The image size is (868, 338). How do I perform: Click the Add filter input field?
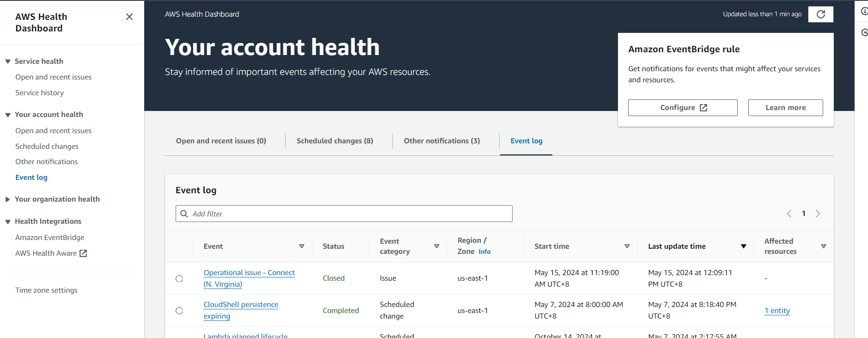[x=344, y=214]
